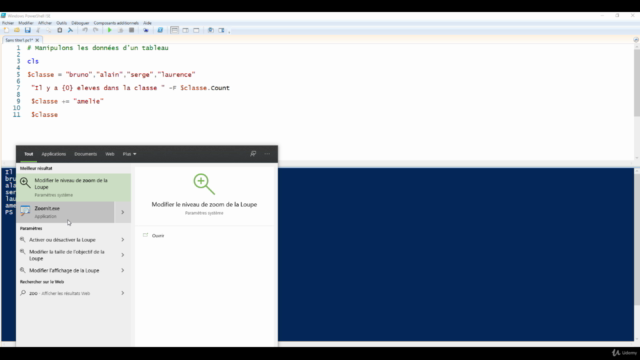Switch to the Tout search tab
Image resolution: width=640 pixels, height=360 pixels.
(x=29, y=154)
